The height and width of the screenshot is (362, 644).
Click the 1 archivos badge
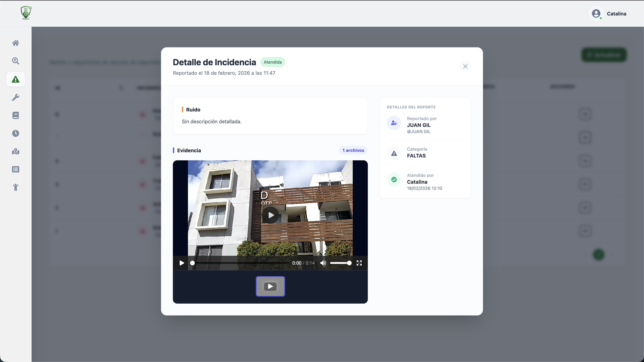(353, 150)
